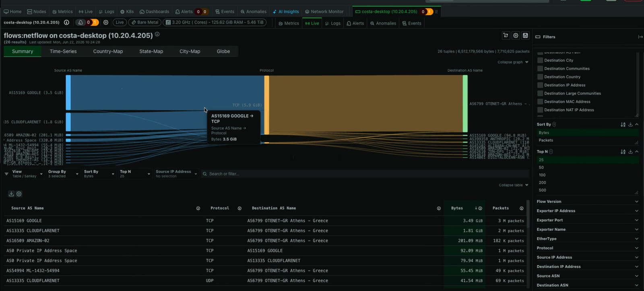Select 50 in the Top N list

click(x=587, y=167)
